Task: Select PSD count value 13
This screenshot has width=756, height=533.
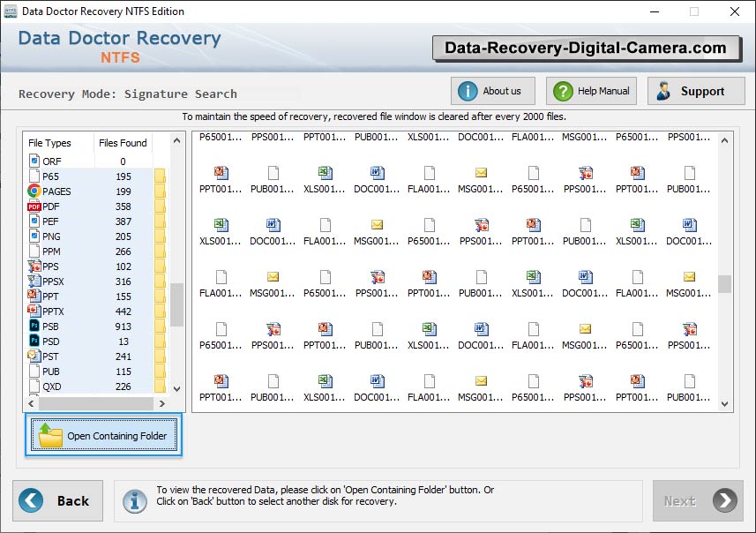Action: [124, 342]
